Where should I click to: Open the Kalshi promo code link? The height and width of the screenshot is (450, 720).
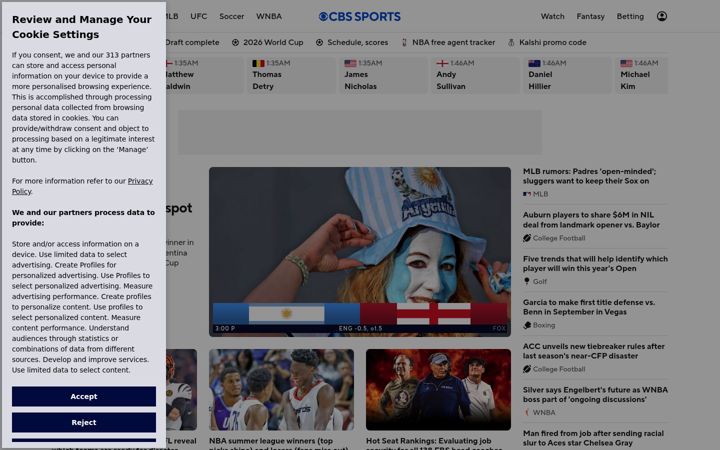(x=553, y=42)
